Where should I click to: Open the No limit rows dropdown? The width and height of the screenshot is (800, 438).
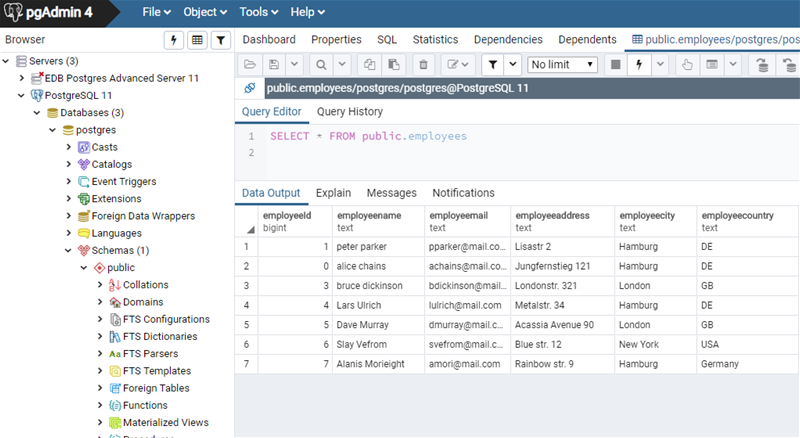562,65
